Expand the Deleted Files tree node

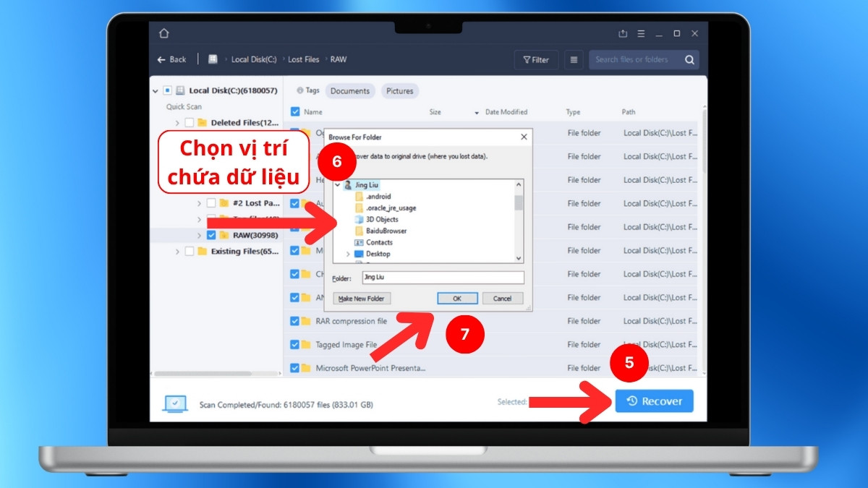point(177,123)
